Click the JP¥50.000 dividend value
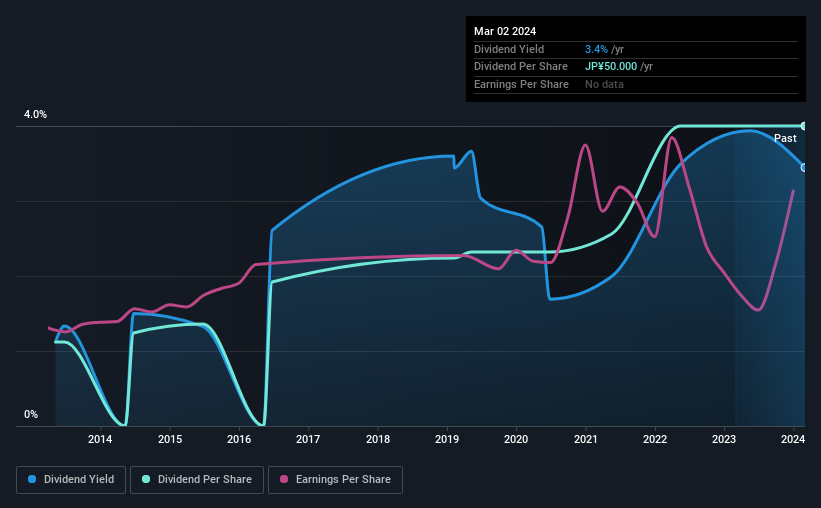821x508 pixels. pos(611,67)
